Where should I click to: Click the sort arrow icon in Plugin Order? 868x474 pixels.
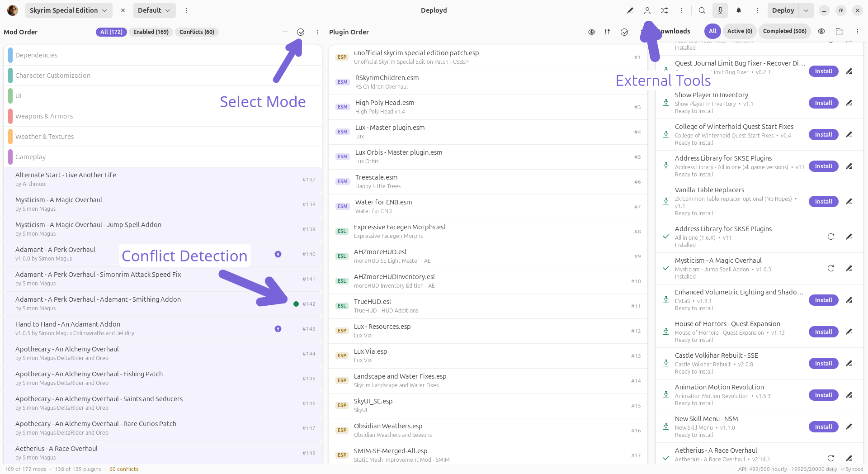click(607, 32)
